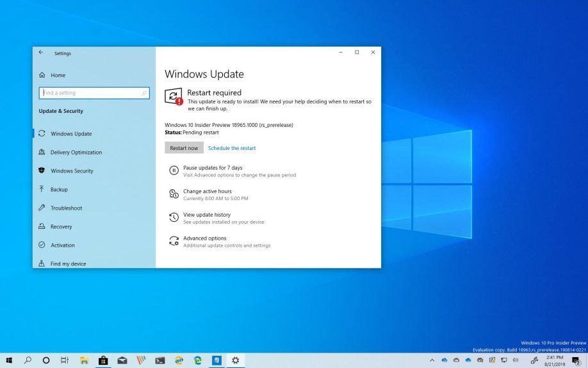Open Find my device settings

[68, 263]
